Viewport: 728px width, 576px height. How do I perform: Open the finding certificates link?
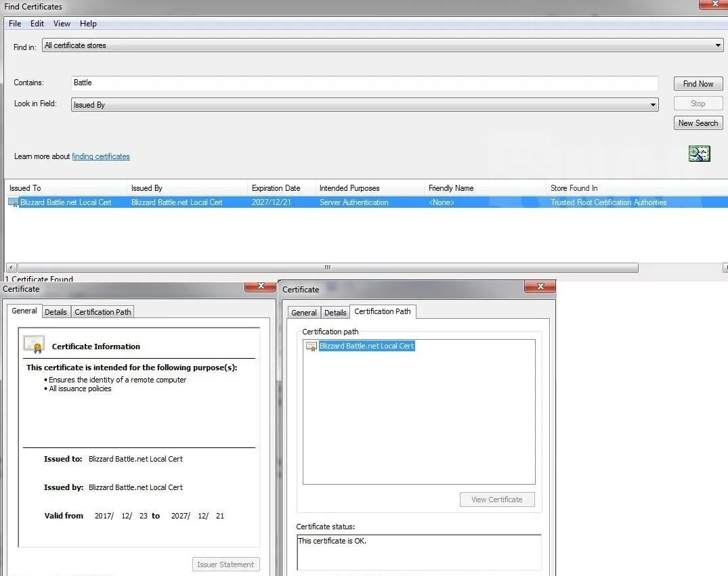(x=101, y=156)
